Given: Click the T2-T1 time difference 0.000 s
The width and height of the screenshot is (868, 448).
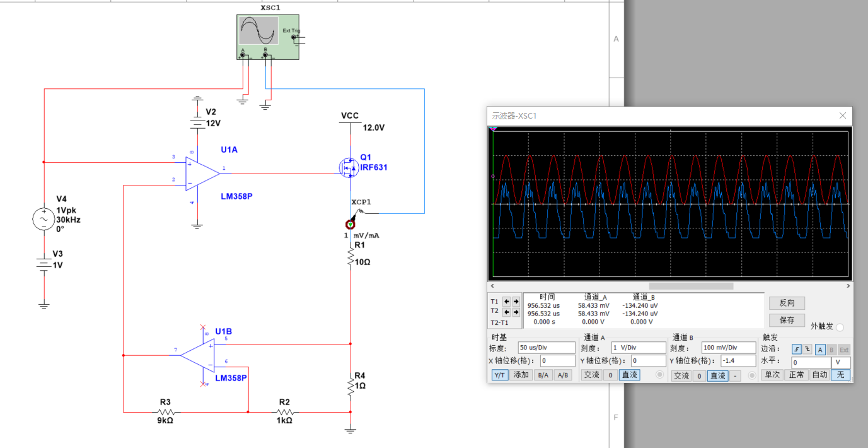Looking at the screenshot, I should [x=545, y=322].
